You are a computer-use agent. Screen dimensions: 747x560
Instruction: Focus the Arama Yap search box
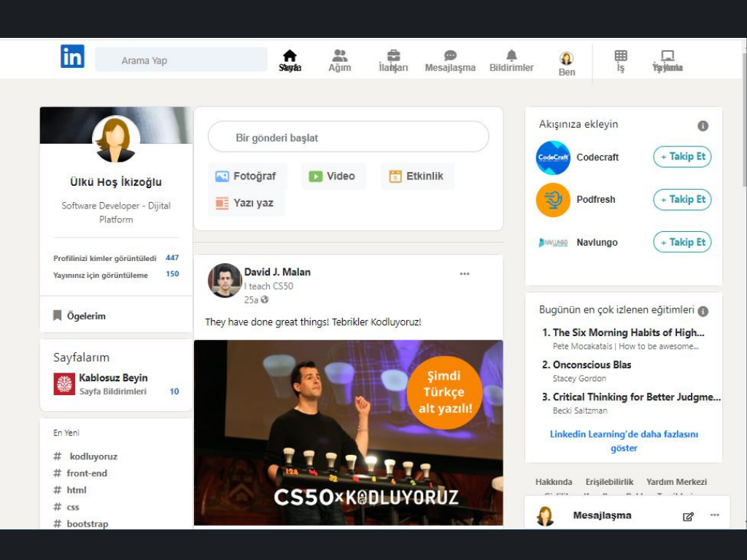[x=181, y=60]
